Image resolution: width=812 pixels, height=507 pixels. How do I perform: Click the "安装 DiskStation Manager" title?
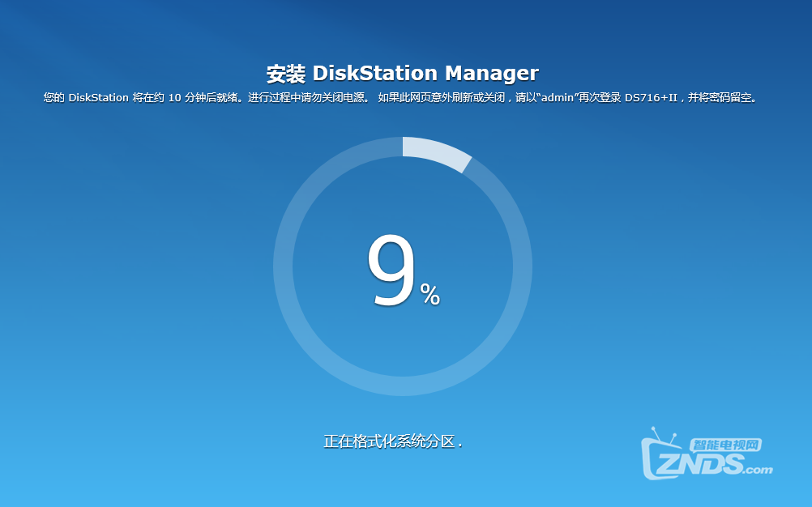pyautogui.click(x=403, y=74)
